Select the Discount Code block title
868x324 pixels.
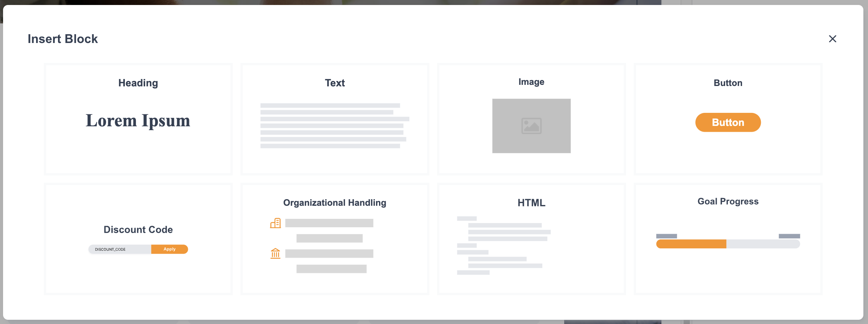(138, 230)
